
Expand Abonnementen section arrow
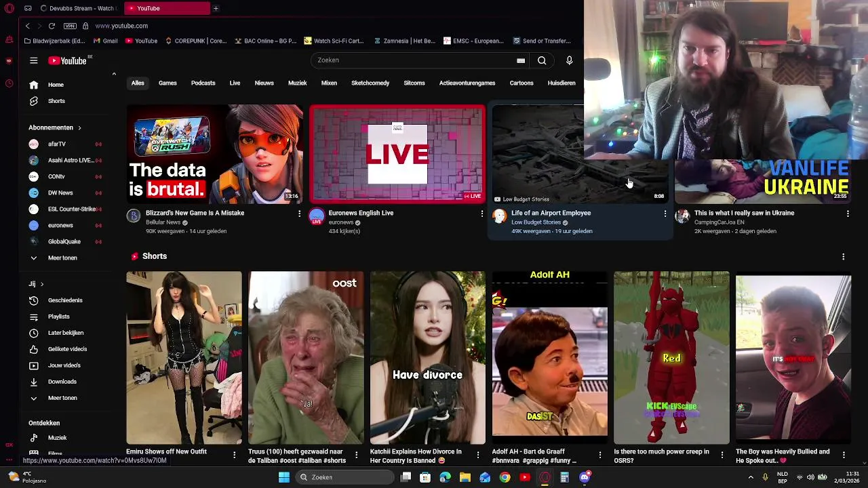[x=79, y=127]
